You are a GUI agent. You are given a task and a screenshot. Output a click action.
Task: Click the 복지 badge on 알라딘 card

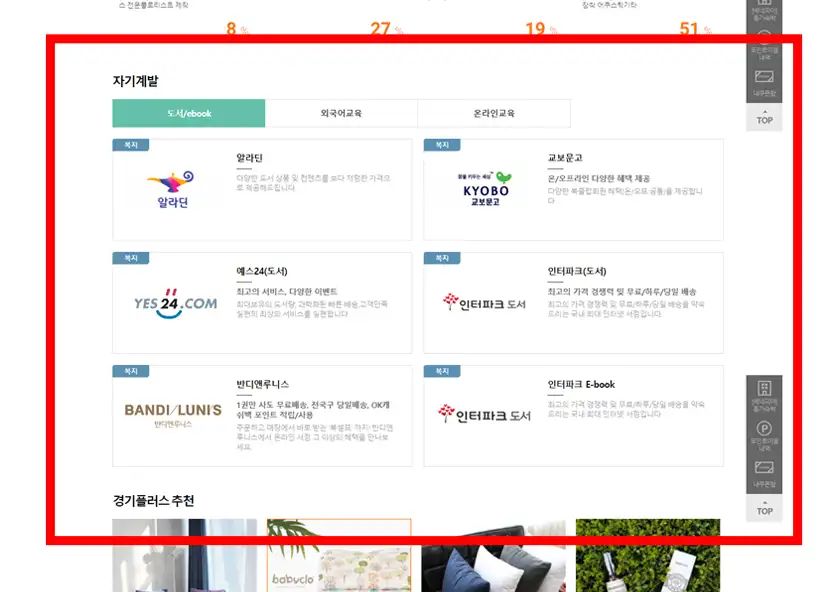tap(131, 145)
